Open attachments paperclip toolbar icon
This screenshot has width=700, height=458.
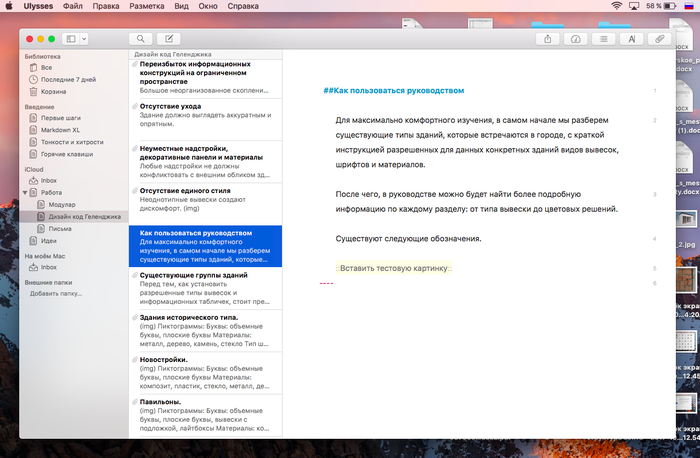[659, 39]
